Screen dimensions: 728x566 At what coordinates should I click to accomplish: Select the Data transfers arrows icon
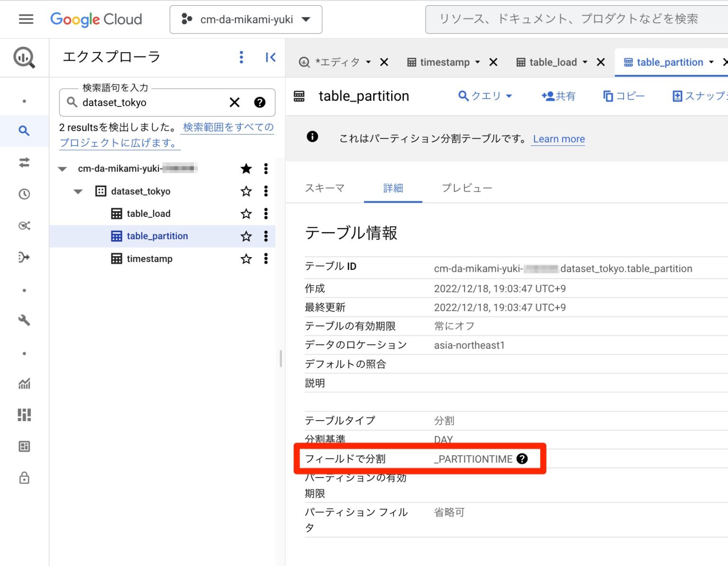pyautogui.click(x=24, y=162)
